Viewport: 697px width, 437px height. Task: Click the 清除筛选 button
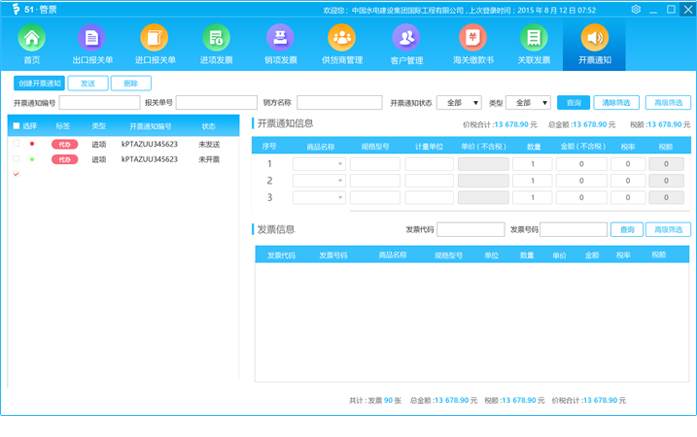616,102
